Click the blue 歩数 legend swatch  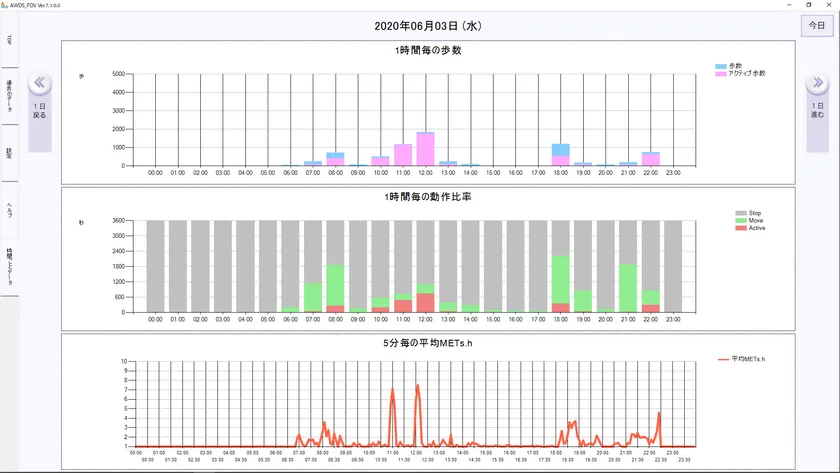(721, 66)
